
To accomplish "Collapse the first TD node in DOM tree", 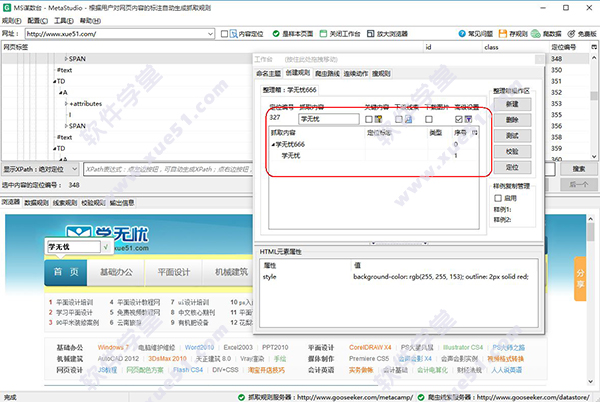I will pos(54,81).
